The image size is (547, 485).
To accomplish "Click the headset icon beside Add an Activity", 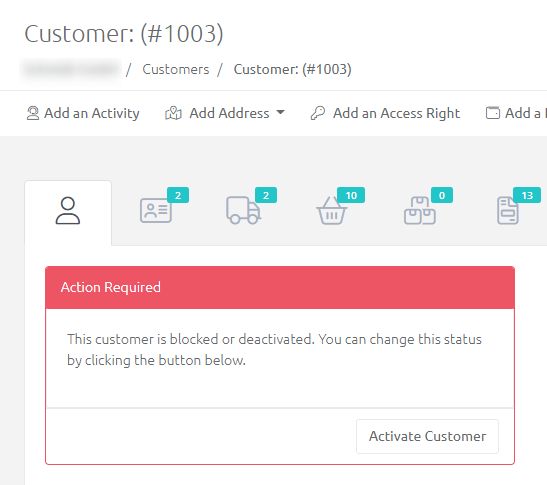I will pyautogui.click(x=33, y=113).
